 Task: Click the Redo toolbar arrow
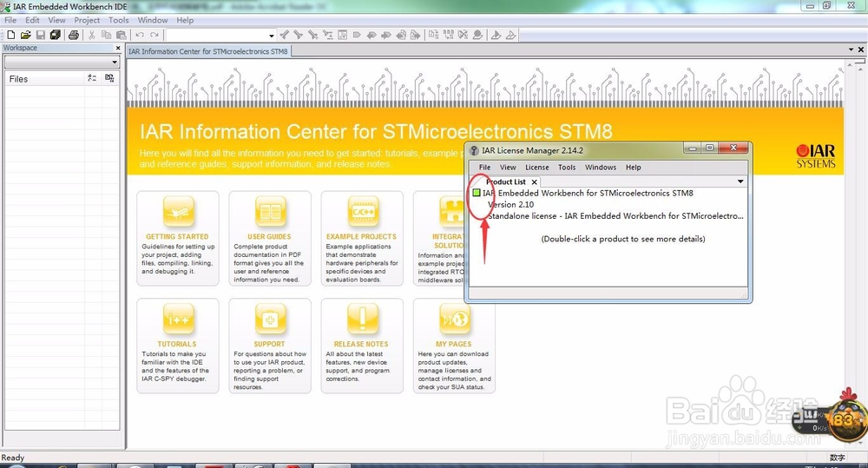click(155, 35)
